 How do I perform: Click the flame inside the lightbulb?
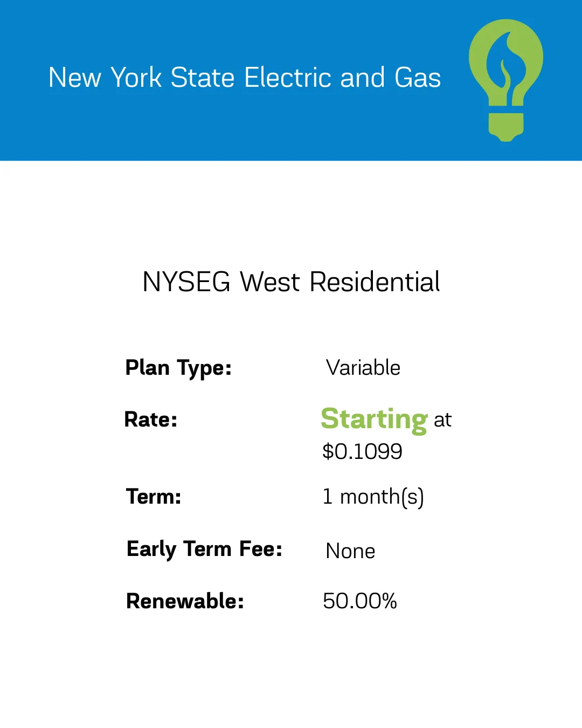coord(505,65)
